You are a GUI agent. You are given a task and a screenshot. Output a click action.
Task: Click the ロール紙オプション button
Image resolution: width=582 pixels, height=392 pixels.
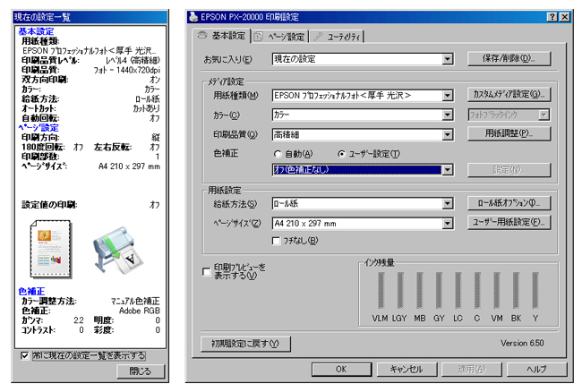(509, 203)
